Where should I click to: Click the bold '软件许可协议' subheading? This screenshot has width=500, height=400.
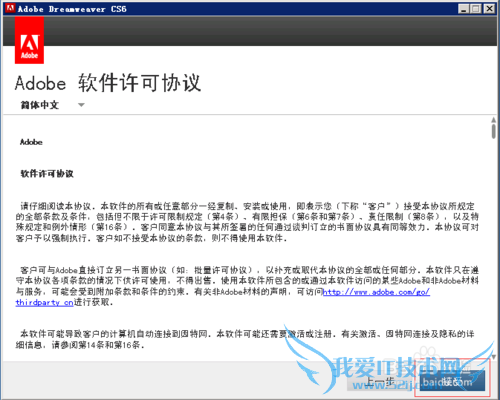pos(47,174)
